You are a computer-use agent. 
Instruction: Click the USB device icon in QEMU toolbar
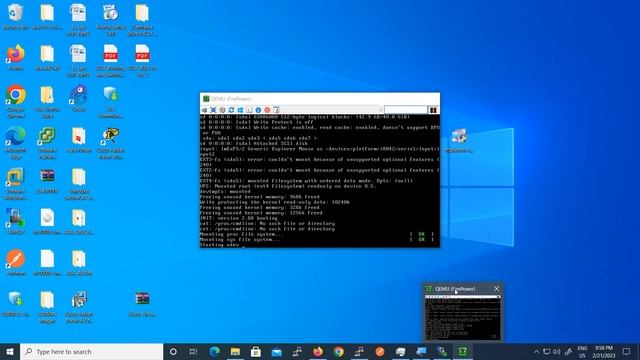[x=276, y=110]
